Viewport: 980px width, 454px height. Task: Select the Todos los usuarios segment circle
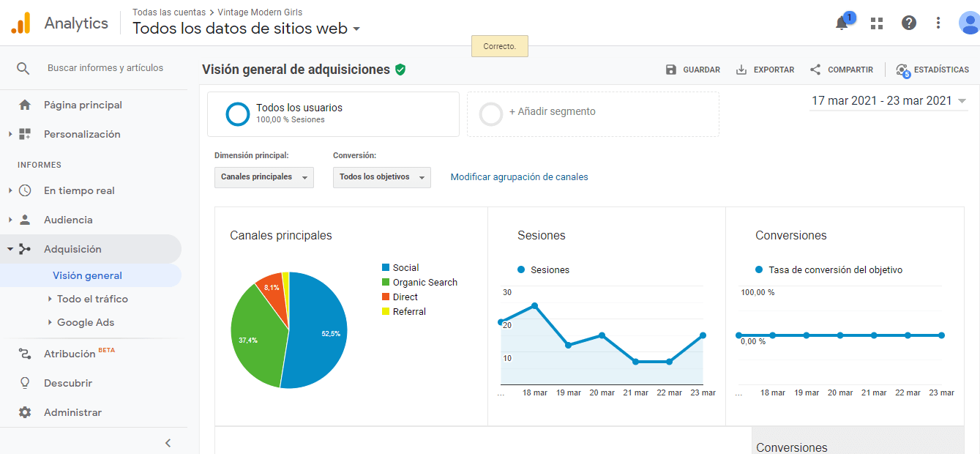pos(237,113)
